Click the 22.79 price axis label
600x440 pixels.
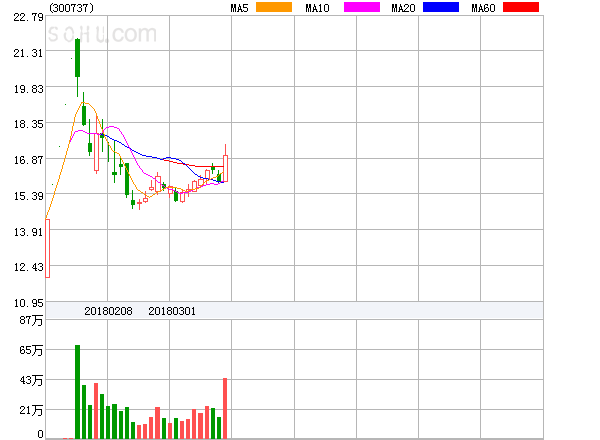(29, 17)
